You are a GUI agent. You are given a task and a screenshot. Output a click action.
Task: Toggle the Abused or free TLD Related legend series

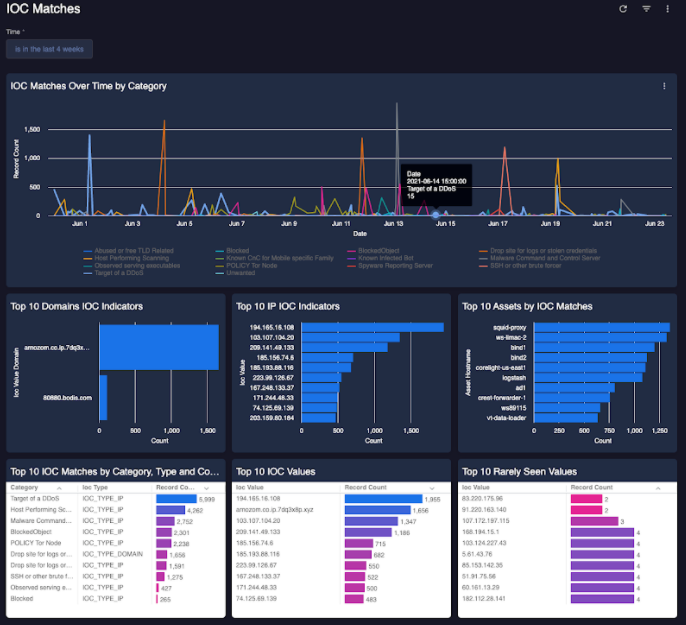tap(129, 251)
